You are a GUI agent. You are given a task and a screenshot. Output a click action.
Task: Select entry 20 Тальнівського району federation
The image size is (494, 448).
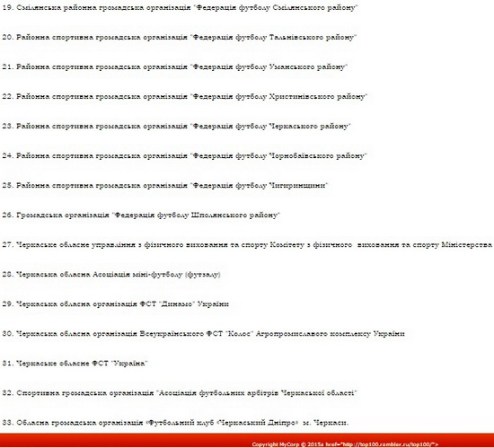point(179,38)
